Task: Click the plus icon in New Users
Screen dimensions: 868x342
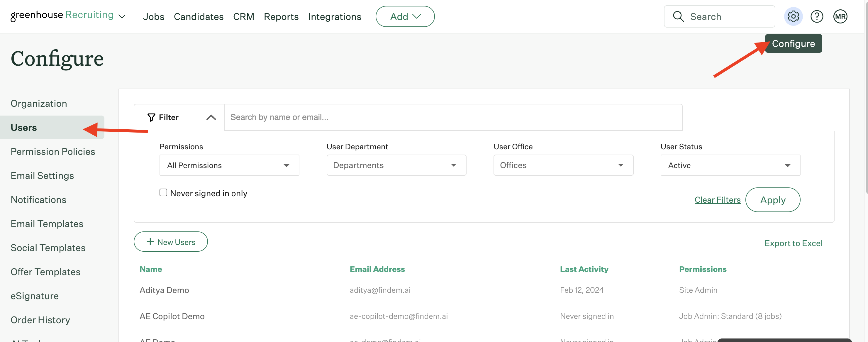Action: click(x=150, y=242)
